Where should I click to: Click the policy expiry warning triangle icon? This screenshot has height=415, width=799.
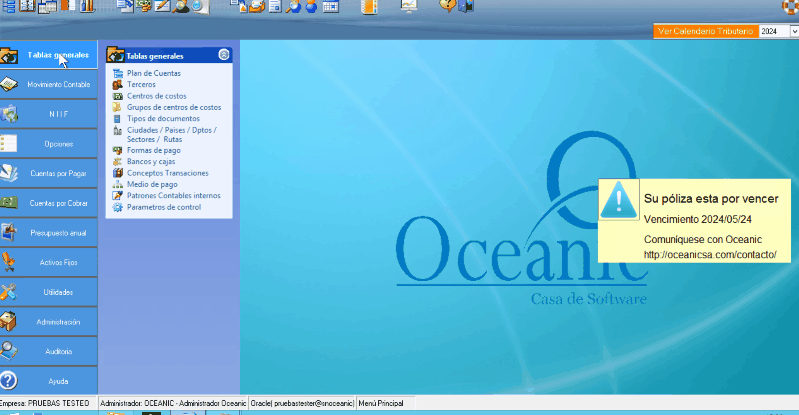pos(619,201)
